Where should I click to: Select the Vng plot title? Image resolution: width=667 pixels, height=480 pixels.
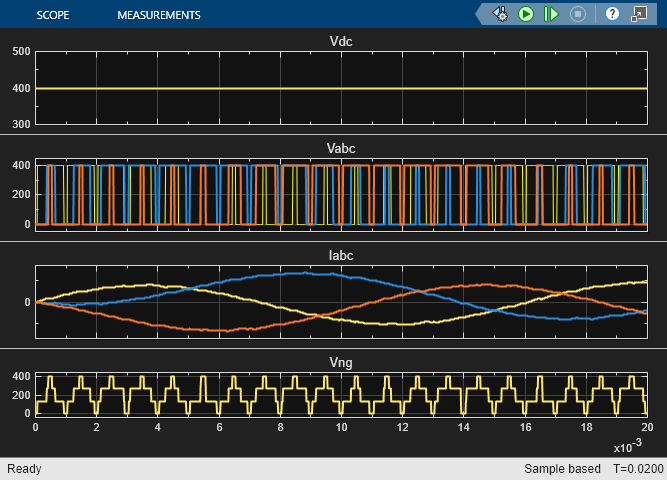click(341, 363)
